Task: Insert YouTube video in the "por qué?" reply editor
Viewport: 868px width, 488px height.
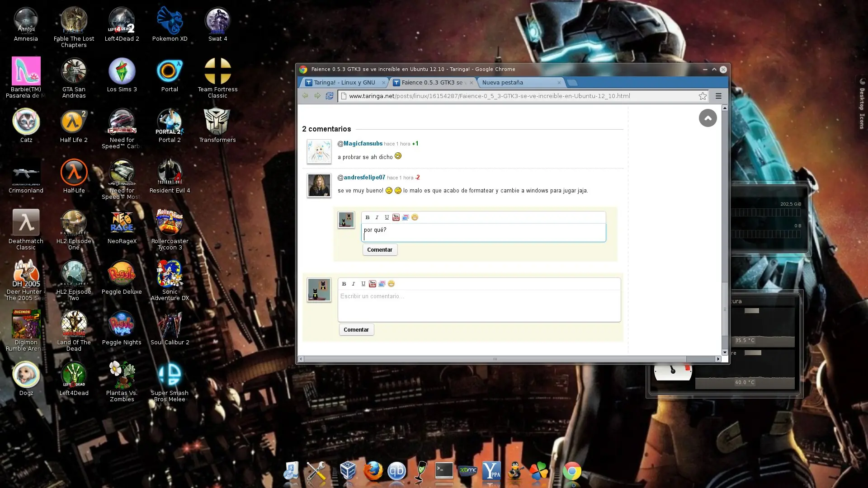Action: tap(396, 217)
